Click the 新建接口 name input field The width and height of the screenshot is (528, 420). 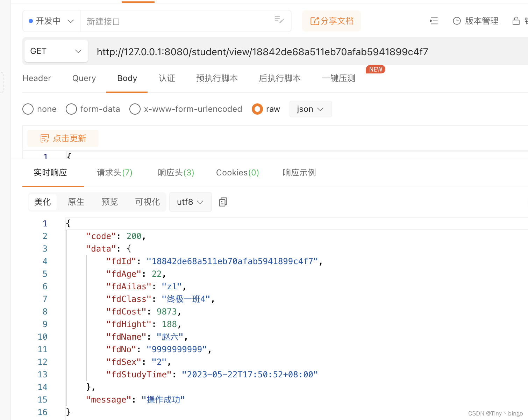tap(186, 21)
